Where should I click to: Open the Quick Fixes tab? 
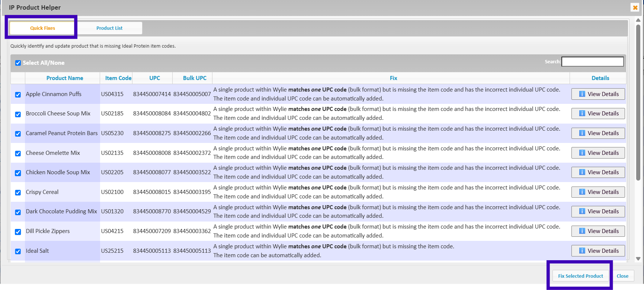[42, 28]
